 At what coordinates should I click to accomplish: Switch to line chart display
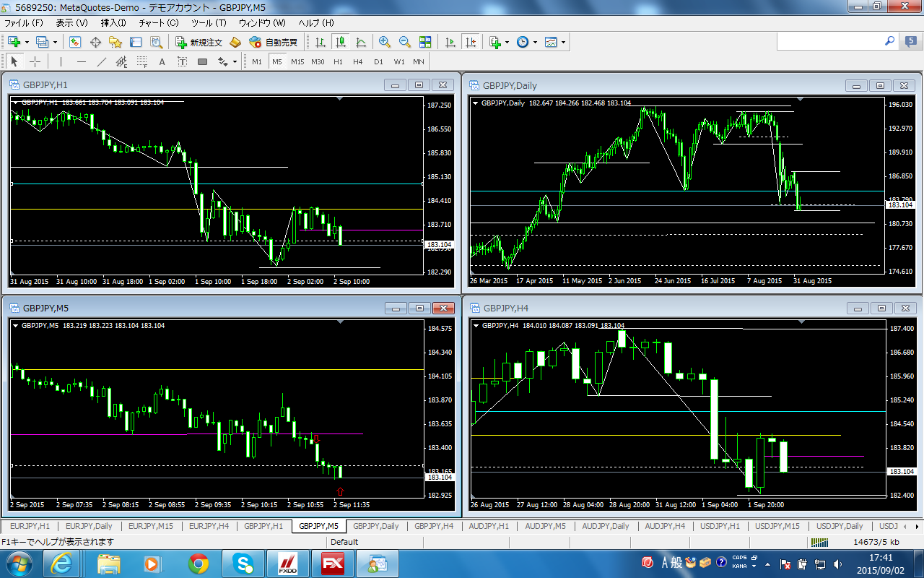click(x=360, y=43)
